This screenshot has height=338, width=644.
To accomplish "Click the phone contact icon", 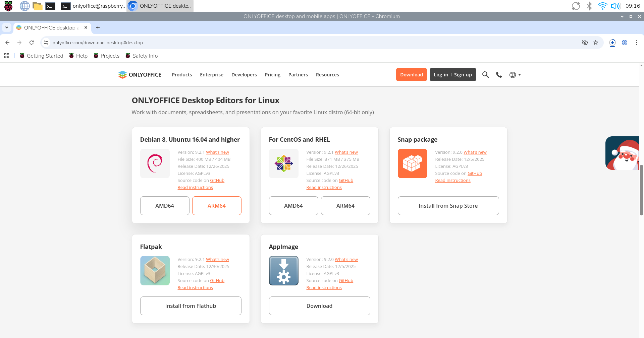I will pyautogui.click(x=499, y=75).
